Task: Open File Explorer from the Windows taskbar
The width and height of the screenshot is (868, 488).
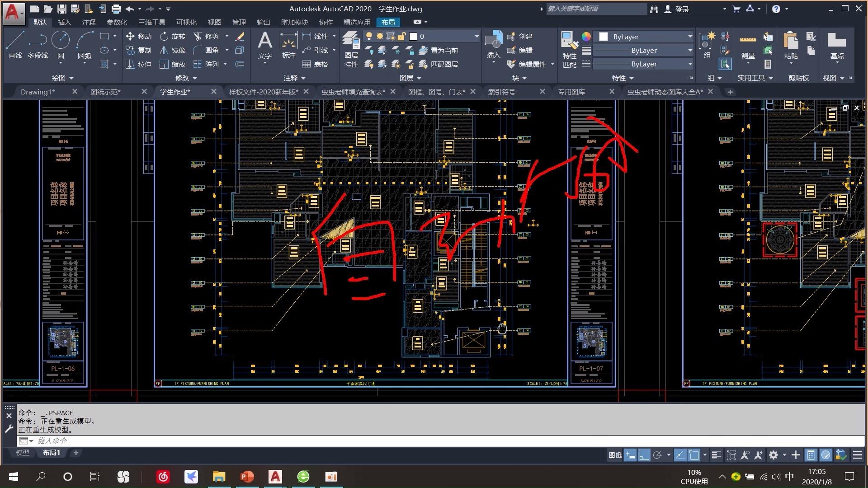Action: point(219,476)
